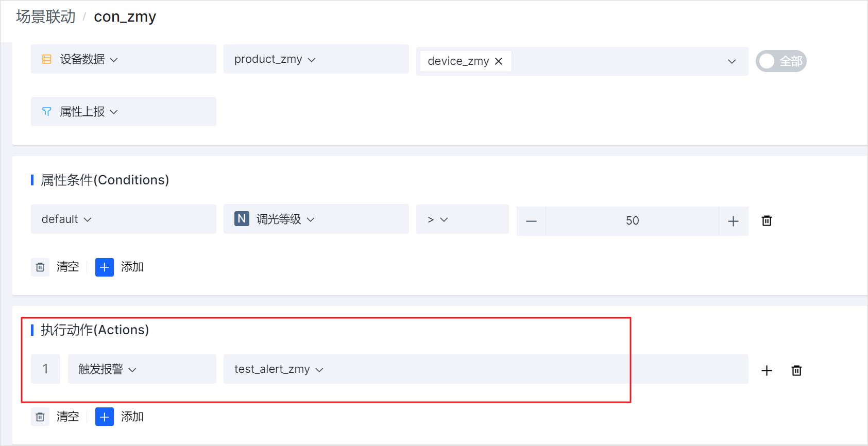This screenshot has height=446, width=868.
Task: Click 清空 text under Conditions
Action: point(68,267)
